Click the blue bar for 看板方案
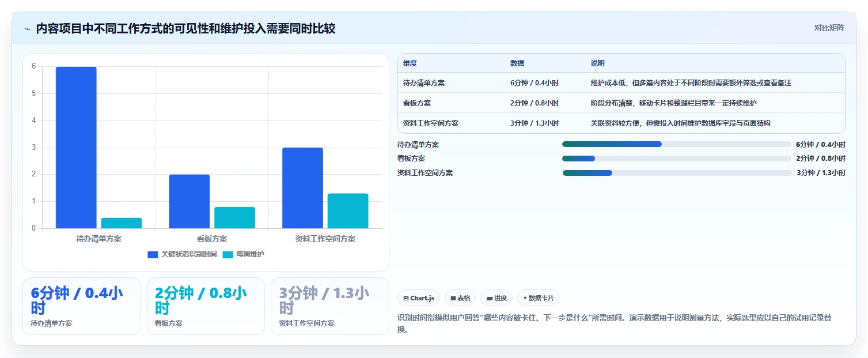Image resolution: width=868 pixels, height=358 pixels. (189, 201)
